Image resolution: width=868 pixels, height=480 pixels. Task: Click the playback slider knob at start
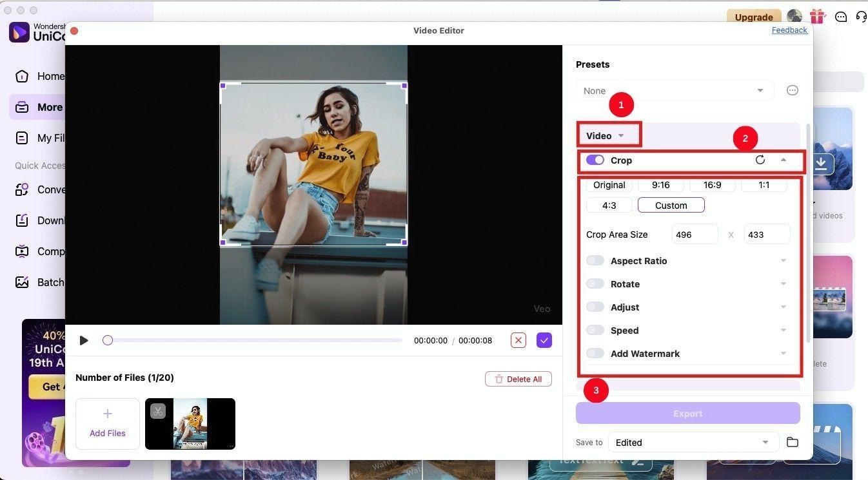click(108, 340)
